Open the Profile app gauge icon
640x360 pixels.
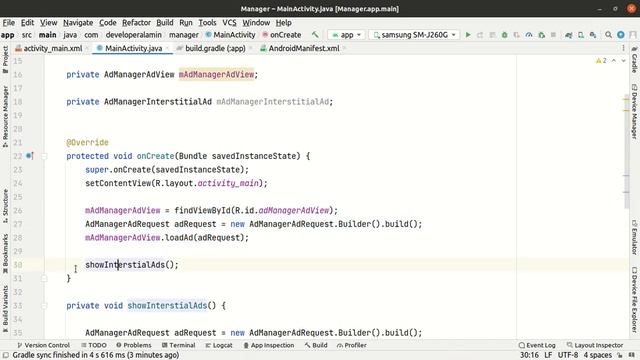(529, 35)
